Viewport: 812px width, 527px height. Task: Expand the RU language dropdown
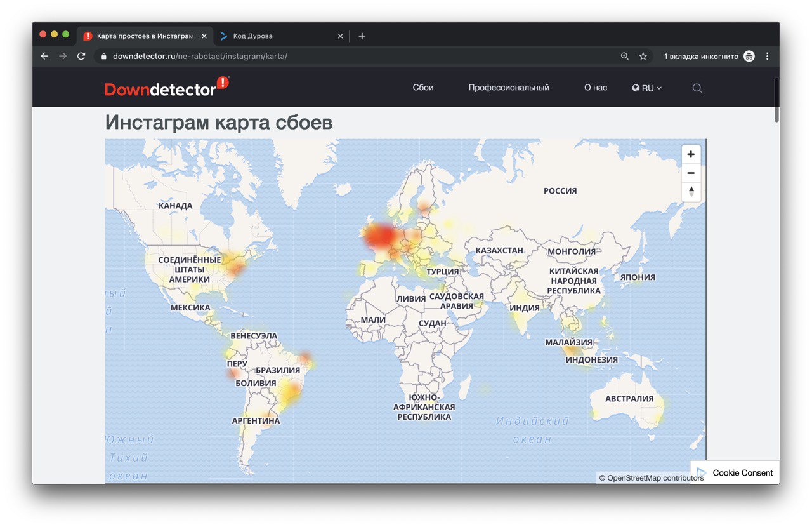click(647, 88)
